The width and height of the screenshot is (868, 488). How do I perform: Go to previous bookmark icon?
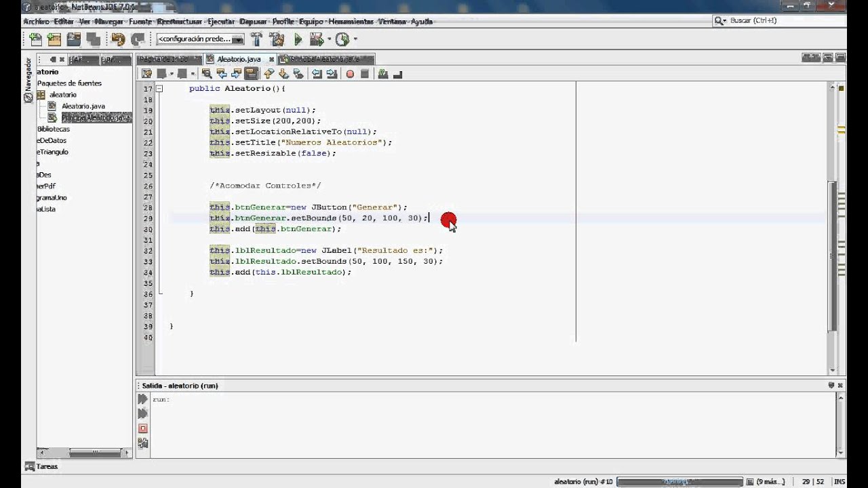click(269, 73)
